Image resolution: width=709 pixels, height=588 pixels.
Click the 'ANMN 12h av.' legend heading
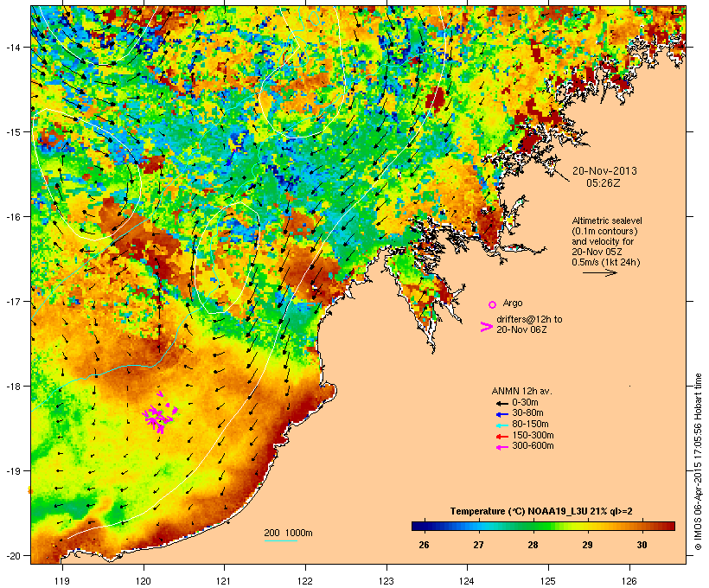coord(521,391)
